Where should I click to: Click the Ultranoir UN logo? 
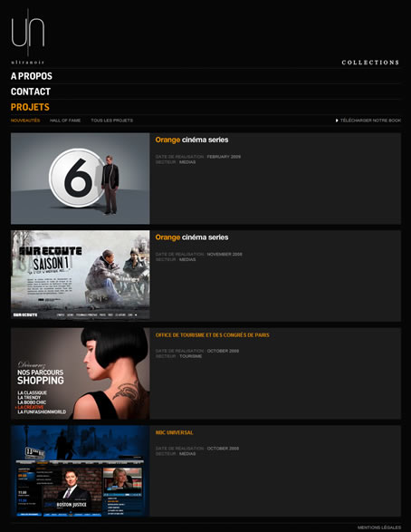pos(28,33)
